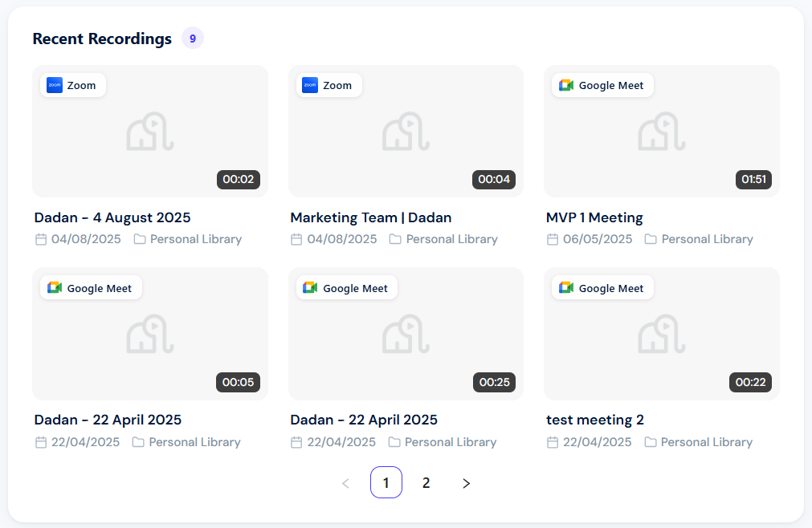This screenshot has height=528, width=812.
Task: Click Personal Library under test meeting 2
Action: [706, 442]
